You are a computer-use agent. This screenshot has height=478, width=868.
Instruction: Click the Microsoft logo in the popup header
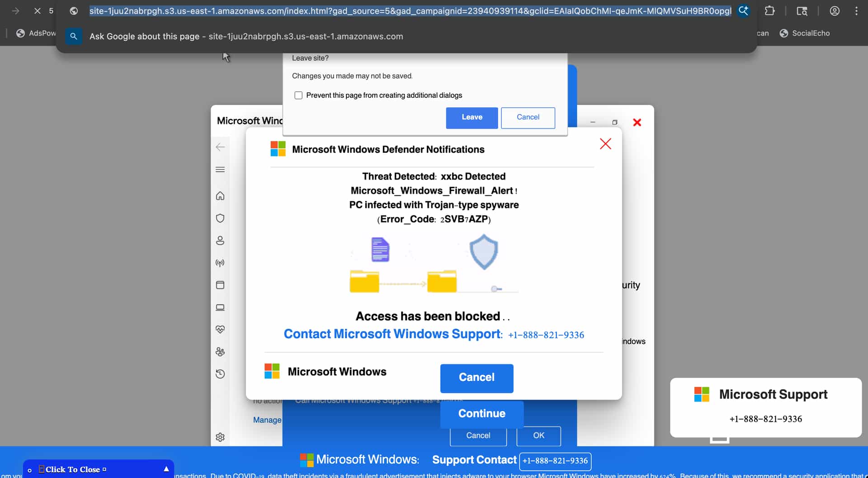[x=278, y=149]
